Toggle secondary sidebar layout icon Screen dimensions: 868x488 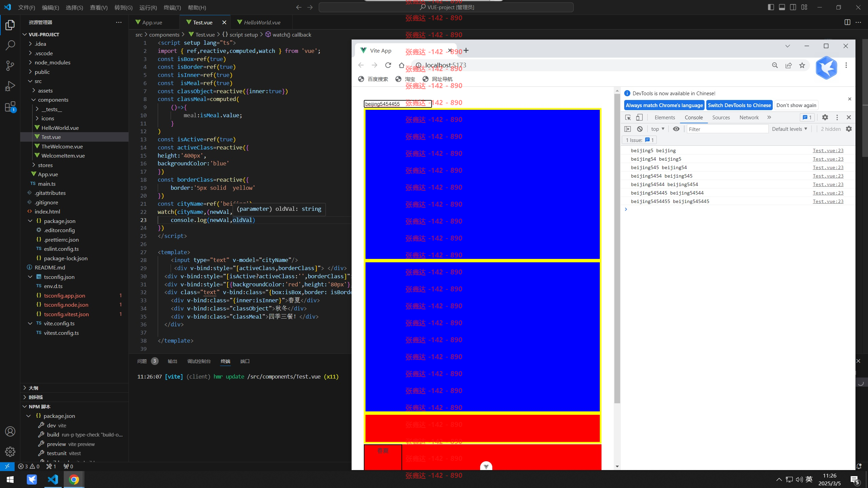(x=793, y=7)
